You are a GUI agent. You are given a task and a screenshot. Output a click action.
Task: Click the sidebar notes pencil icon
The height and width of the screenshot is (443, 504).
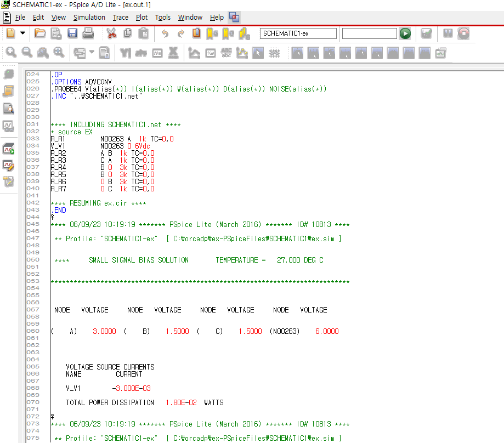(9, 182)
